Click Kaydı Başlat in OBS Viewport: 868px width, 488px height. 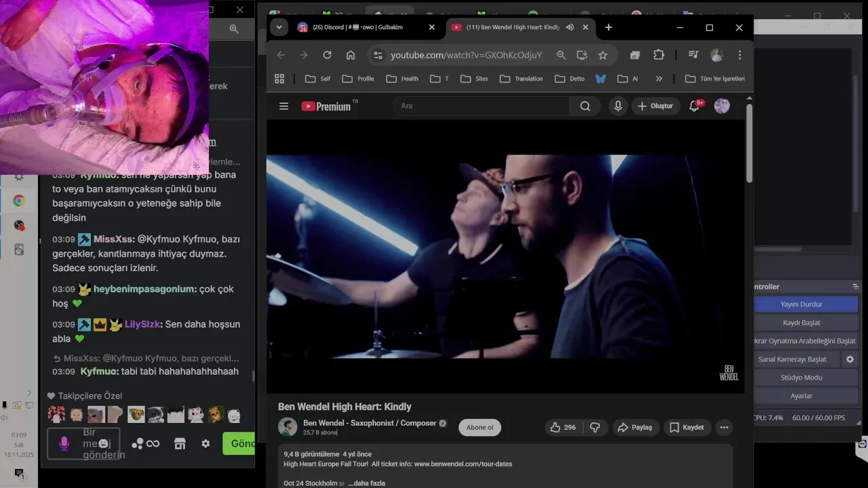click(x=802, y=323)
